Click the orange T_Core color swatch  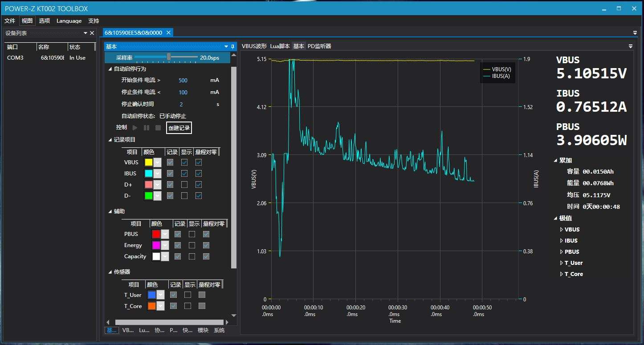[152, 306]
